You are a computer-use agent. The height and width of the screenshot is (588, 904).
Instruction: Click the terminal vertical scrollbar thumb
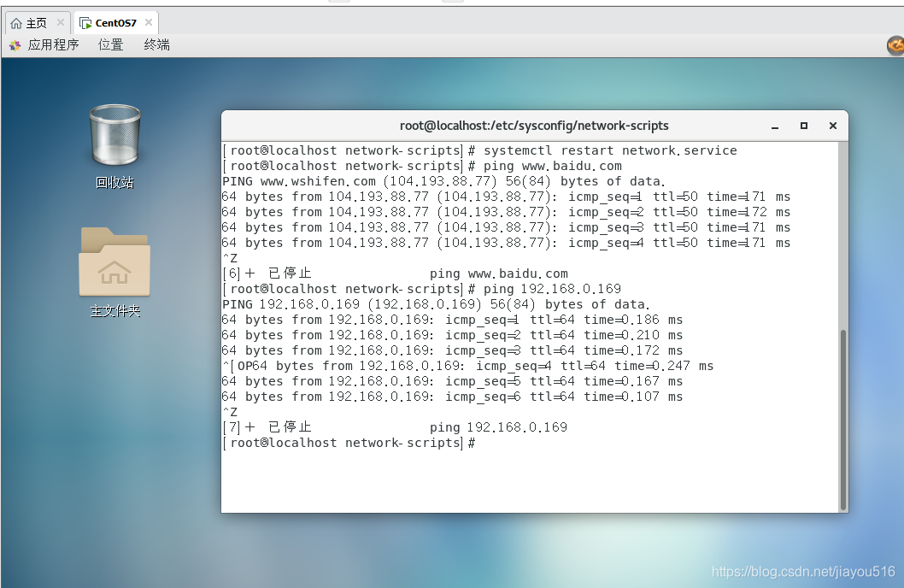842,420
